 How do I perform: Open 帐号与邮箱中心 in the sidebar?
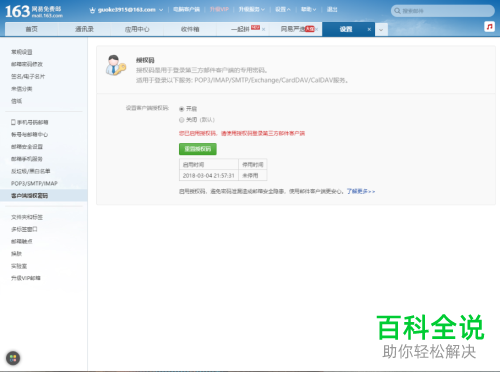29,135
